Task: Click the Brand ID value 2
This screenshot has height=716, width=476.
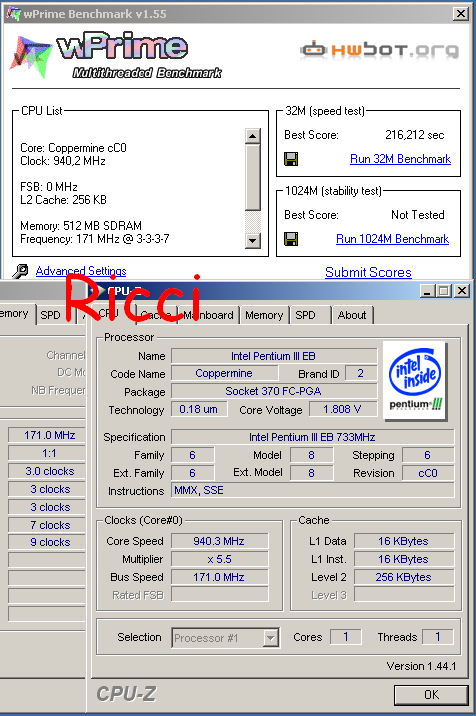Action: tap(361, 373)
